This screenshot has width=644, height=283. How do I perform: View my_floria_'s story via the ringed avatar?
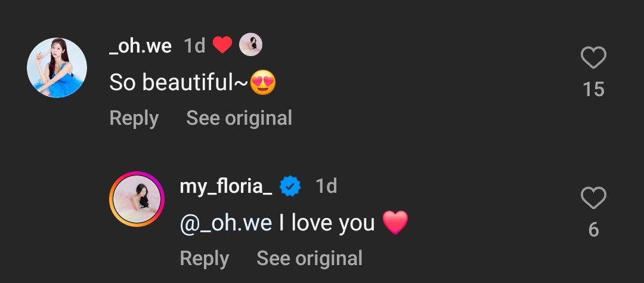click(x=137, y=199)
